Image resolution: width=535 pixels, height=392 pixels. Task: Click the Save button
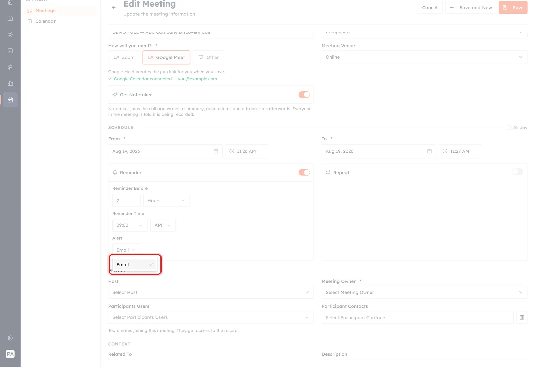(x=513, y=7)
